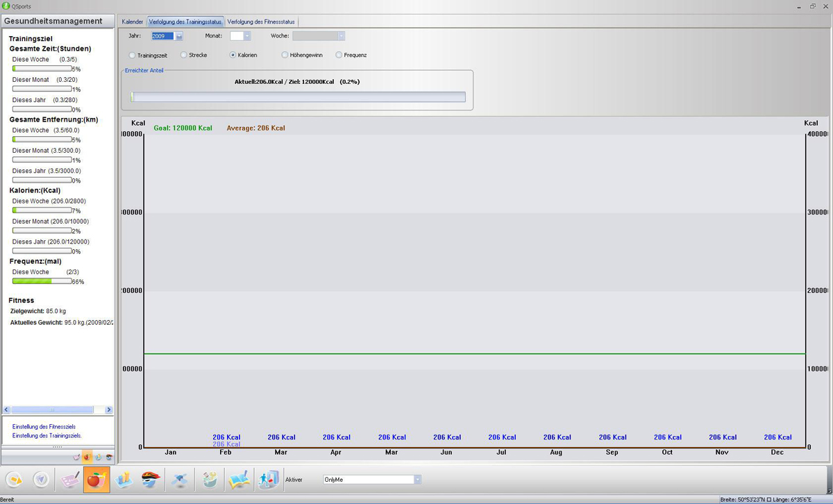The image size is (833, 504).
Task: Switch to the Kalender tab
Action: pos(132,22)
